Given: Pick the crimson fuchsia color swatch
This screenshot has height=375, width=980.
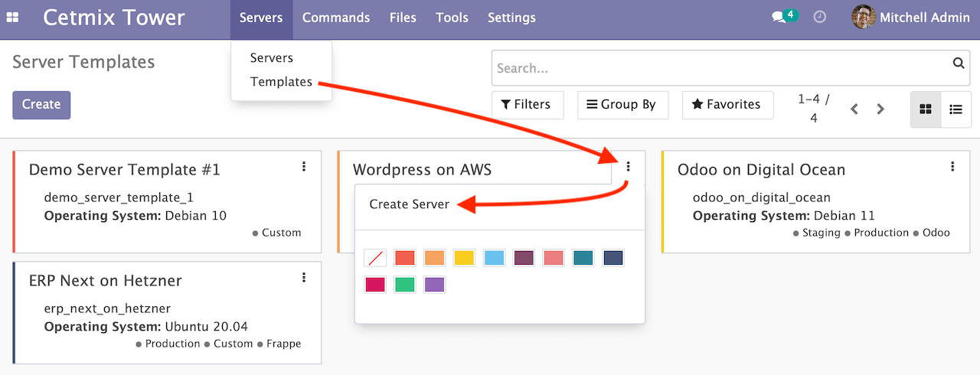Looking at the screenshot, I should coord(375,285).
